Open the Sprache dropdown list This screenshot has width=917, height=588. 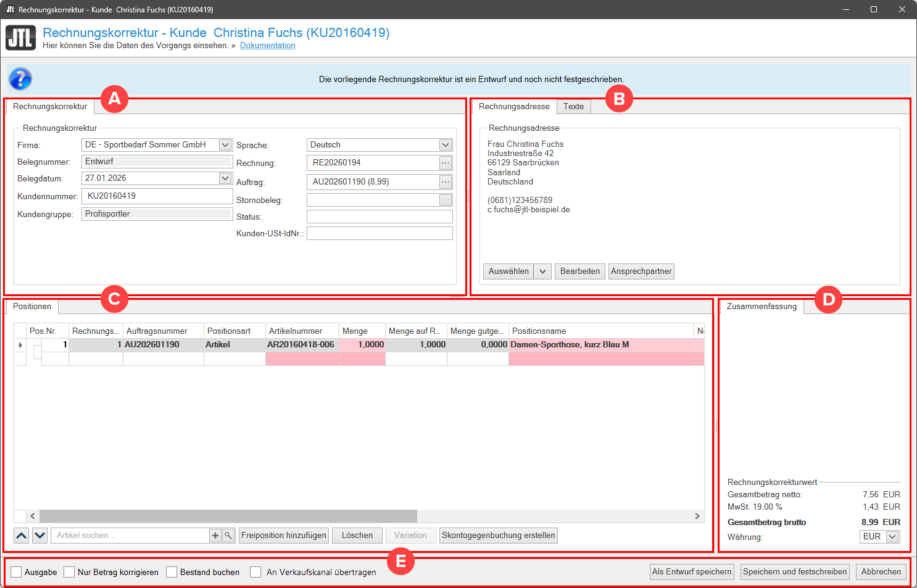446,145
